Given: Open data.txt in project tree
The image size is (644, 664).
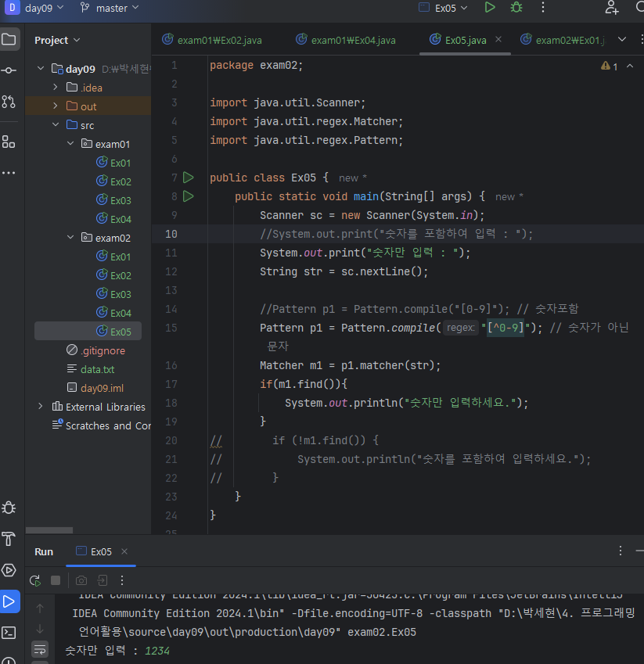Looking at the screenshot, I should 91,369.
